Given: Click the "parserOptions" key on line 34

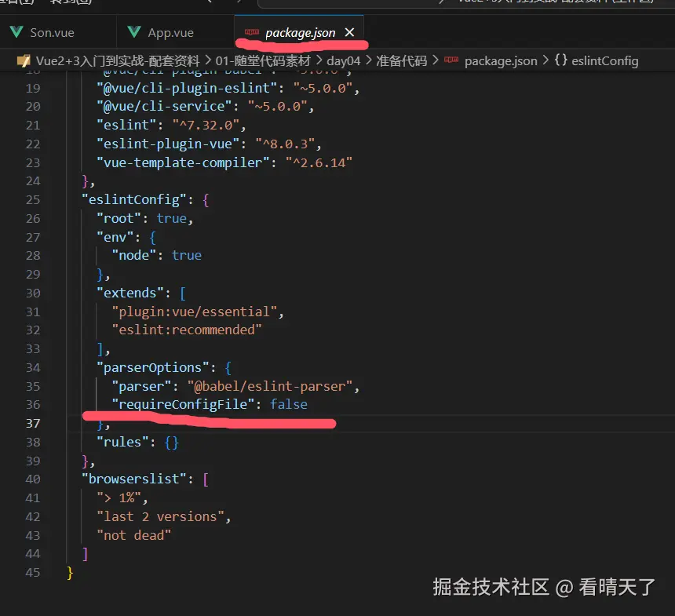Looking at the screenshot, I should (x=153, y=367).
